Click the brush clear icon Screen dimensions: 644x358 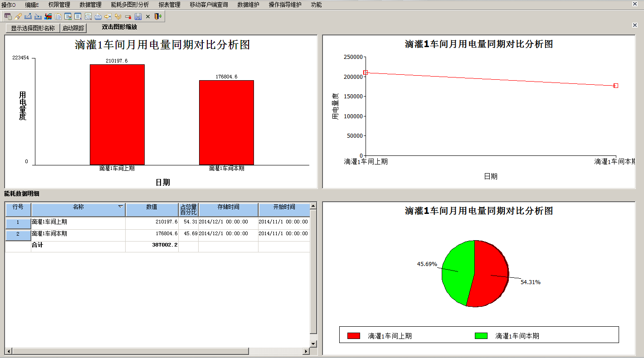click(18, 17)
